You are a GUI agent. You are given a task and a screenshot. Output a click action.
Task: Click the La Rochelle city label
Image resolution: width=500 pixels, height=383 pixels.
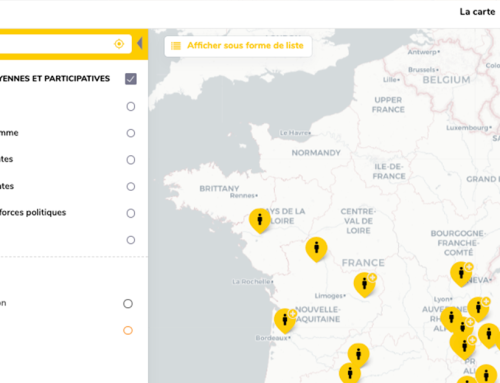[x=253, y=282]
